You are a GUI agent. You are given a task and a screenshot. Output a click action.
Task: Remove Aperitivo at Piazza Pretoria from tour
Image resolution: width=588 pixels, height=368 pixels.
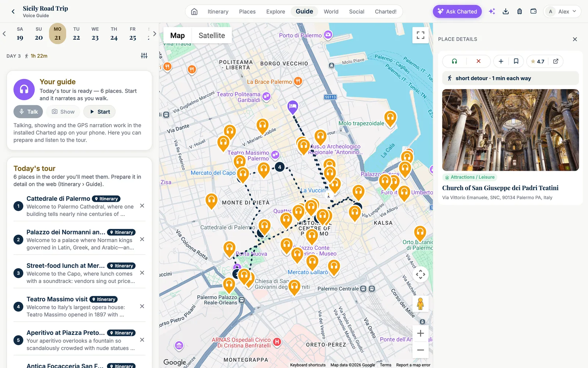click(142, 340)
